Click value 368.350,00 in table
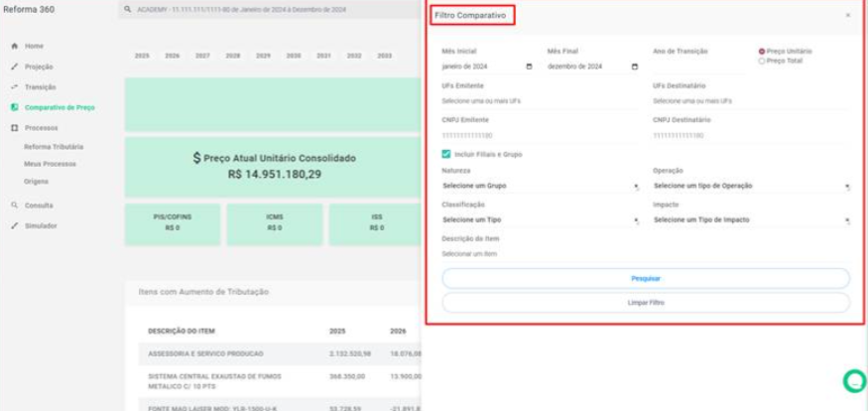The width and height of the screenshot is (868, 411). 346,376
